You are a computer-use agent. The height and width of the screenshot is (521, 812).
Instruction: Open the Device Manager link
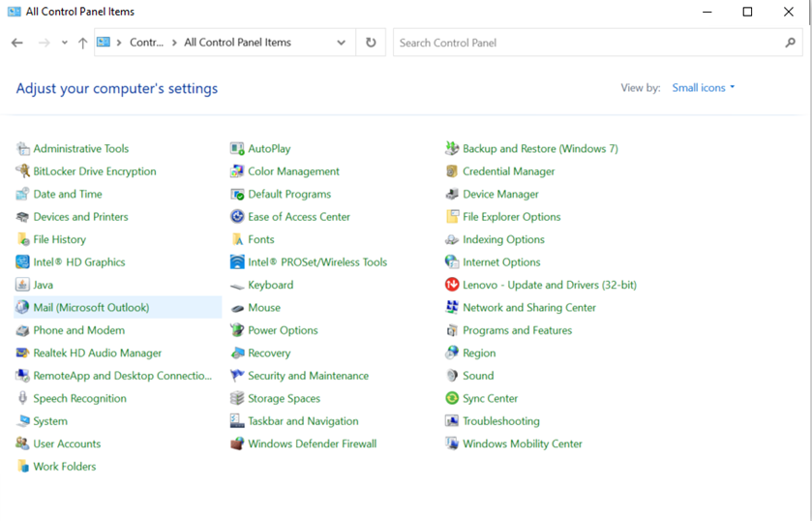pyautogui.click(x=500, y=194)
